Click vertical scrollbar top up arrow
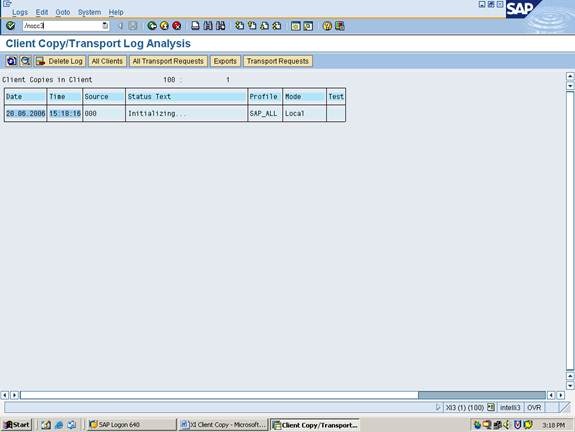 point(570,76)
